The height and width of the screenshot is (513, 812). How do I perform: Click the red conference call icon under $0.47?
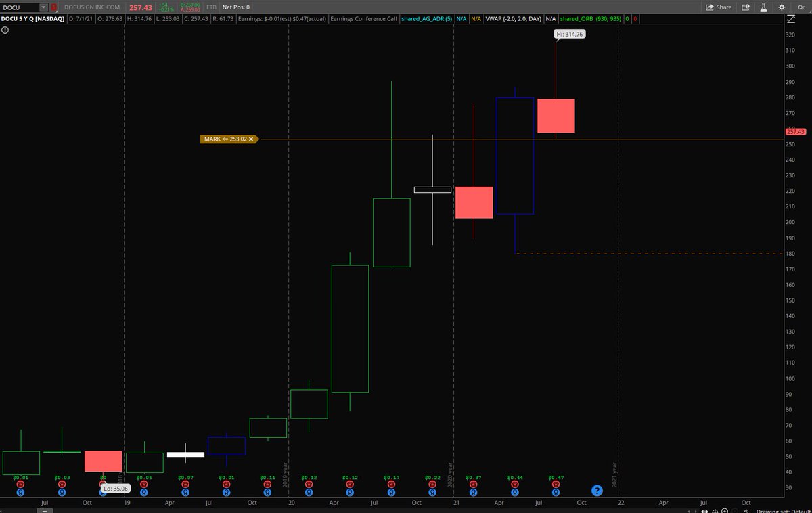coord(556,484)
